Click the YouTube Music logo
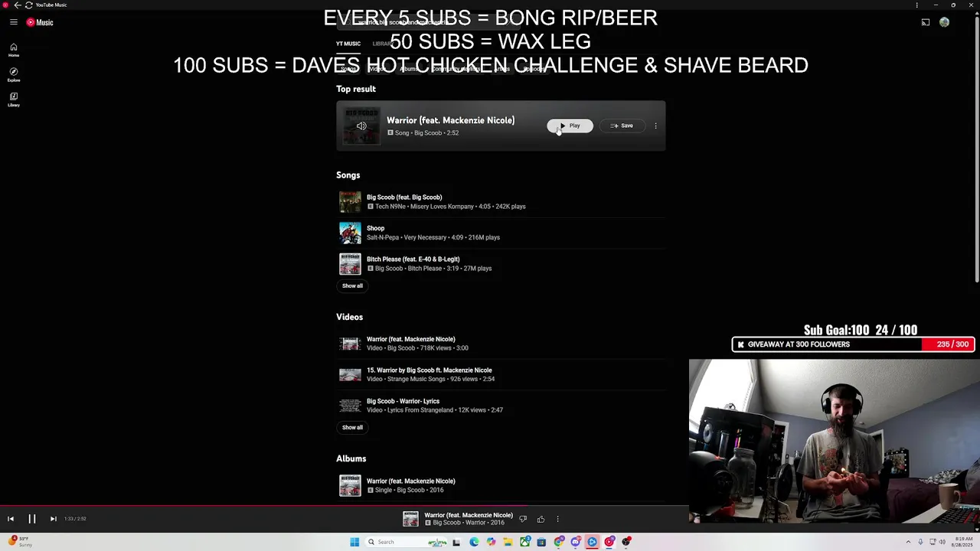Screen dimensions: 980x551 tap(40, 22)
